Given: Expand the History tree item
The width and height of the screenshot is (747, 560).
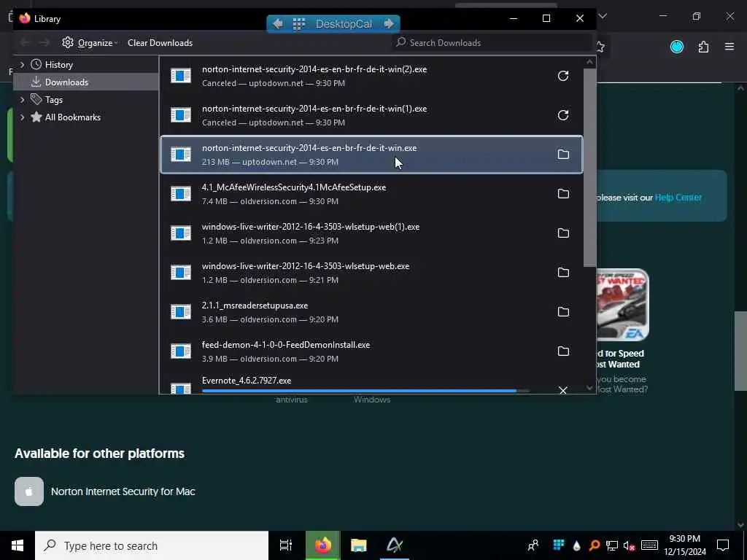Looking at the screenshot, I should tap(22, 65).
